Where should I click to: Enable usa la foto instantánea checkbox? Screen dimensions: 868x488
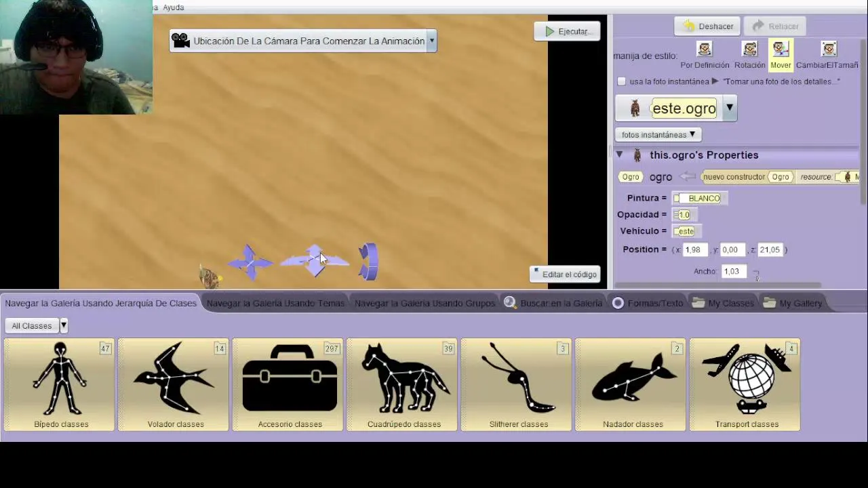pos(621,81)
